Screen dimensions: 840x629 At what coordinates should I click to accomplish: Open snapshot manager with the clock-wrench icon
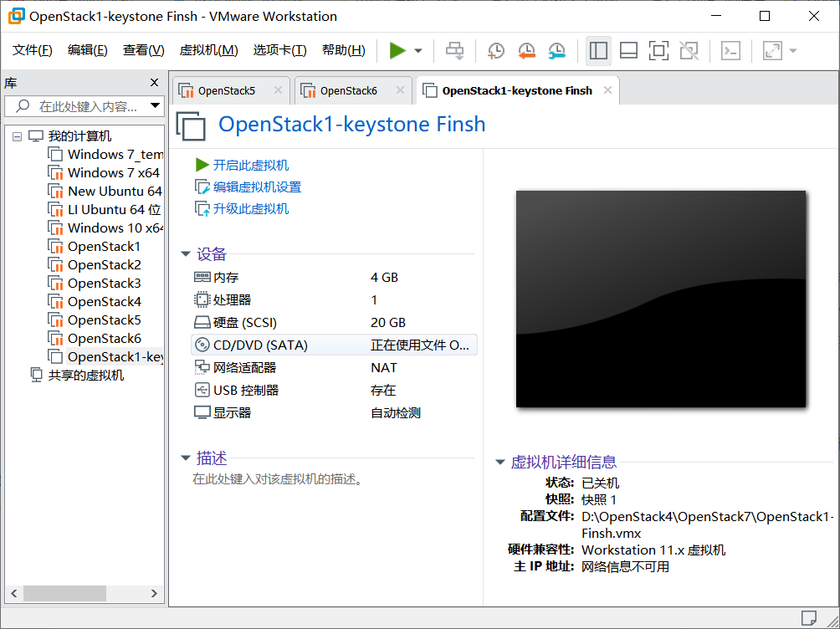[x=557, y=51]
